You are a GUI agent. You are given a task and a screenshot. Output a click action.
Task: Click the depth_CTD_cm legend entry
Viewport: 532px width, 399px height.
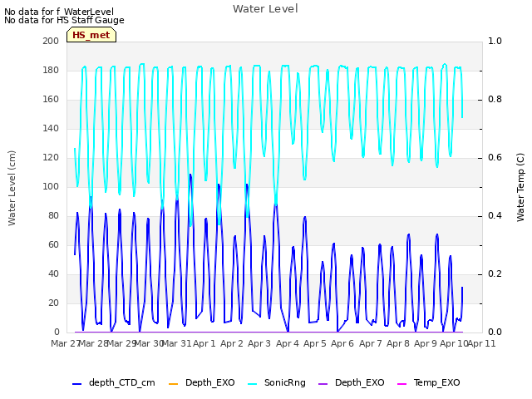(114, 382)
